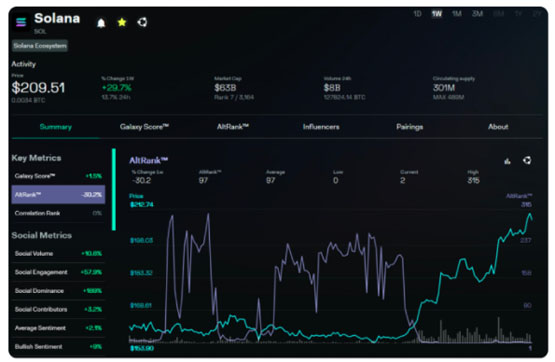The width and height of the screenshot is (555, 362).
Task: Select the 3M time range
Action: coord(477,14)
